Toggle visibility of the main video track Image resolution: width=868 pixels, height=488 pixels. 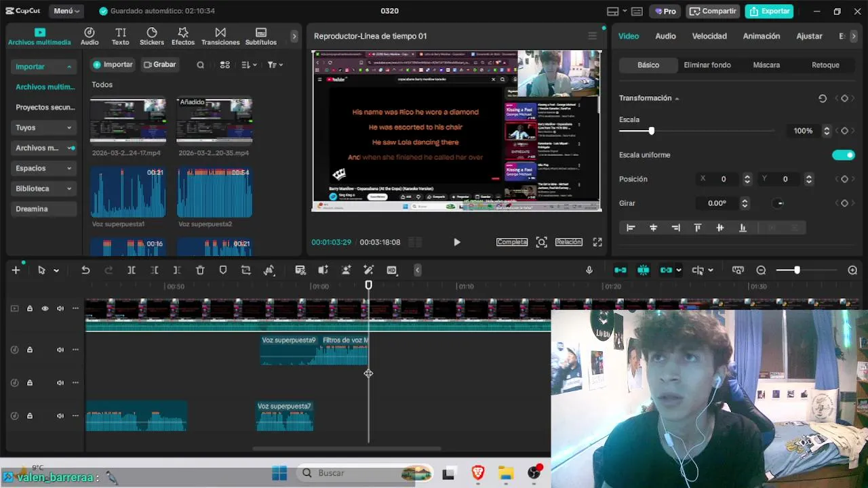point(45,308)
